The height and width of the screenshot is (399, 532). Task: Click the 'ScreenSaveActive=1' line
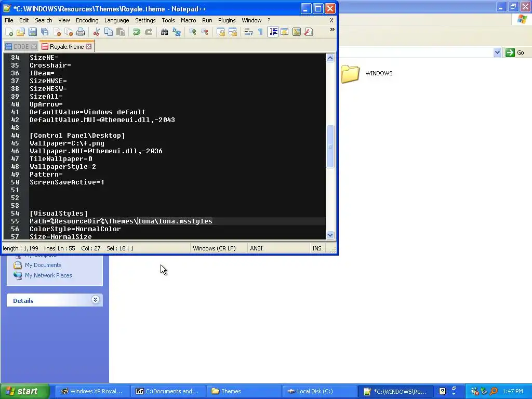click(67, 182)
